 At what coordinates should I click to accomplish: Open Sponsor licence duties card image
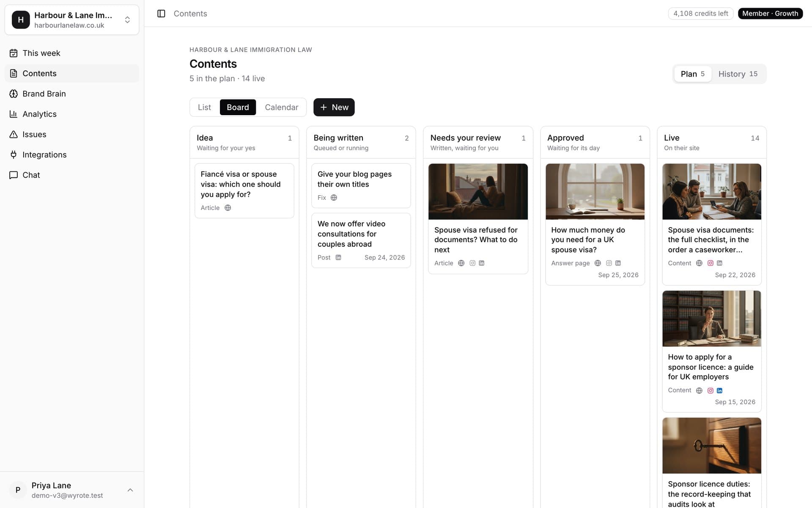[712, 446]
